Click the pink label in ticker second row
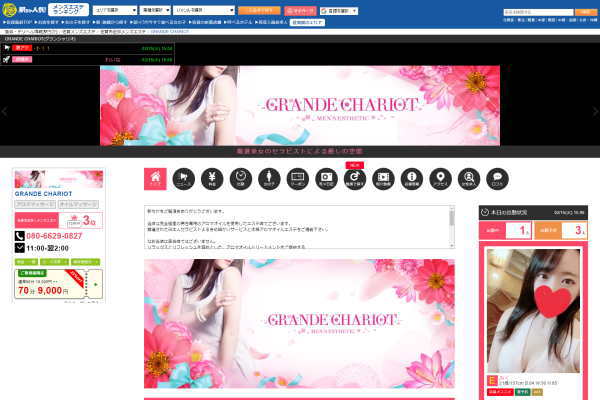This screenshot has width=600, height=400. (x=22, y=59)
